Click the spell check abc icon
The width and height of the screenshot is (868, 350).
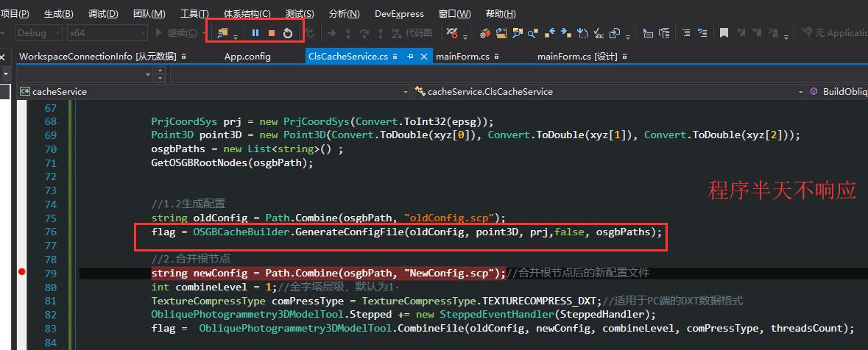tap(599, 33)
